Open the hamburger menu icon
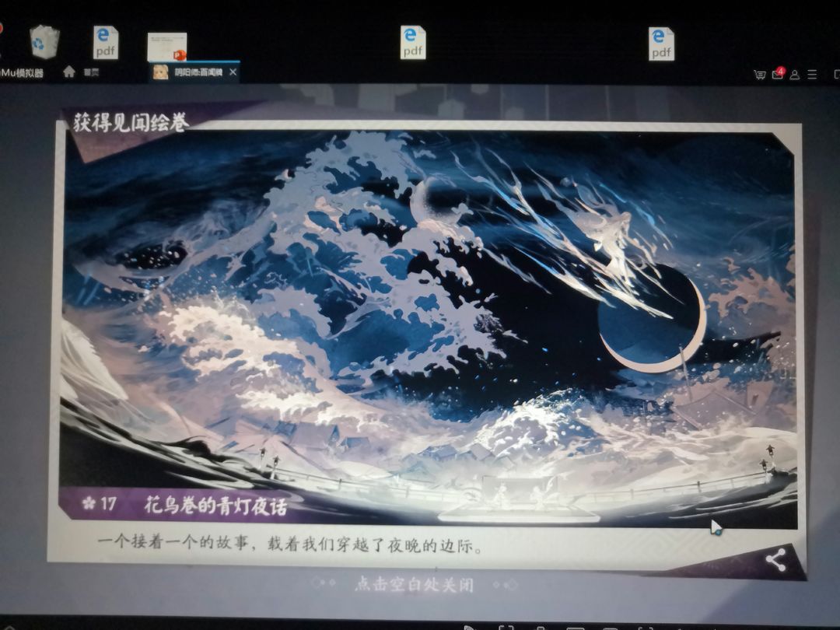840x630 pixels. click(812, 75)
